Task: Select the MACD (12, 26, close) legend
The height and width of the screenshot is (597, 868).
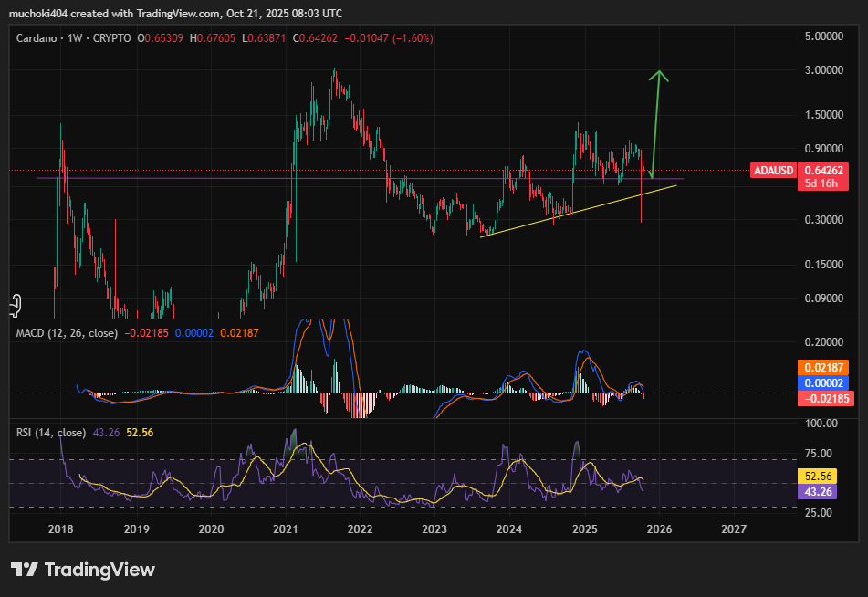Action: coord(67,333)
